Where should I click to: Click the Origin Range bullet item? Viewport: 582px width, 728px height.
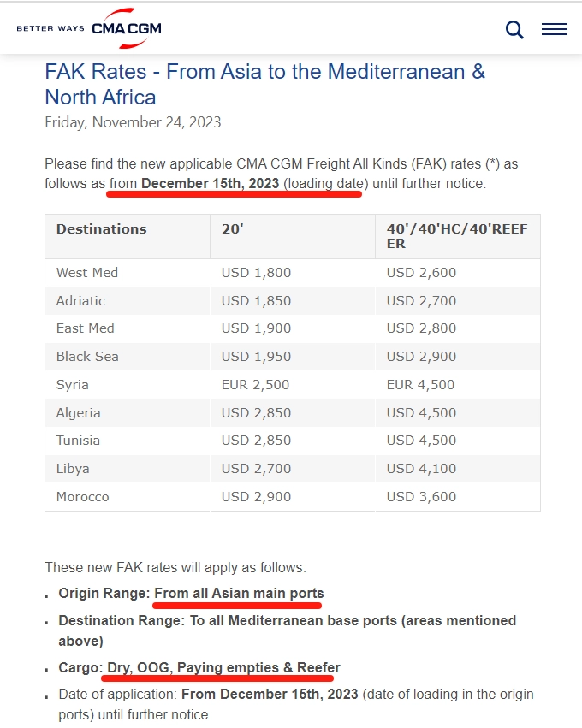click(191, 594)
